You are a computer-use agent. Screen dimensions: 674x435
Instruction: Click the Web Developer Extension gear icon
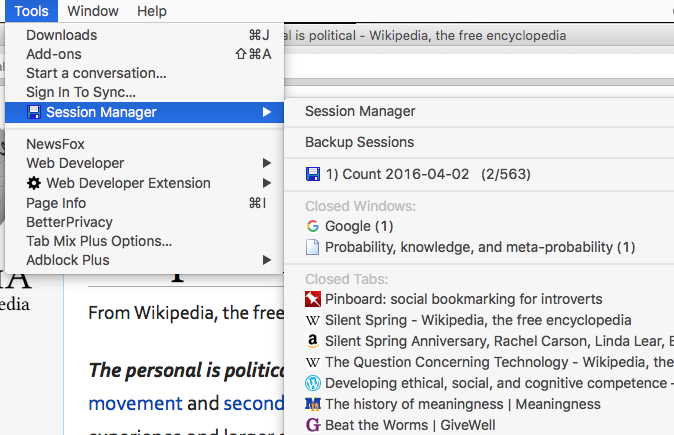click(x=34, y=183)
